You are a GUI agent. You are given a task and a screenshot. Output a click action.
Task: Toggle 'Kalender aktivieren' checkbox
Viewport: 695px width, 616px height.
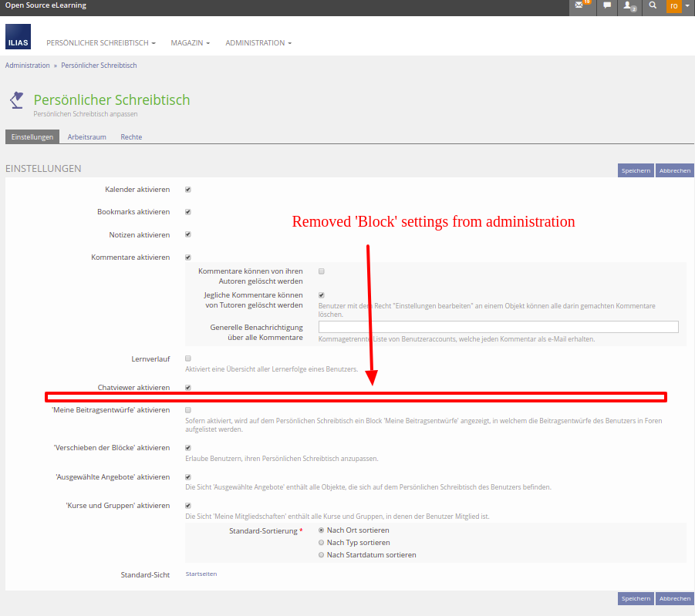[x=188, y=190]
